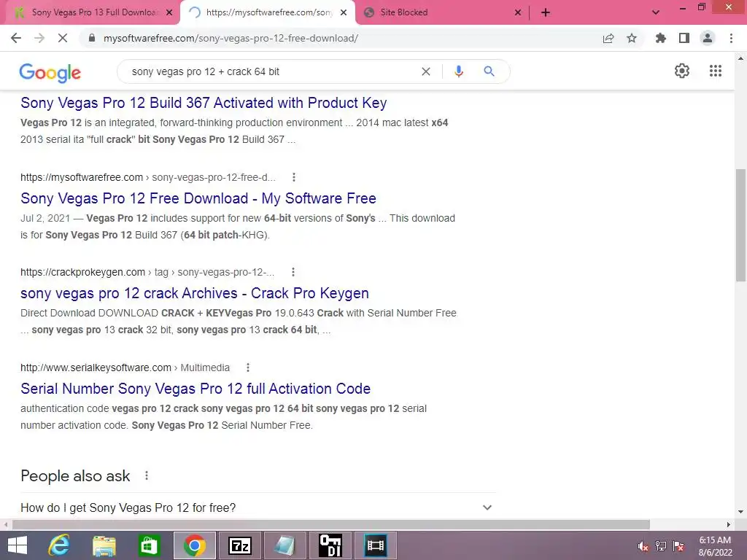Switch to the mysoftwarefree.com tab

click(x=269, y=12)
